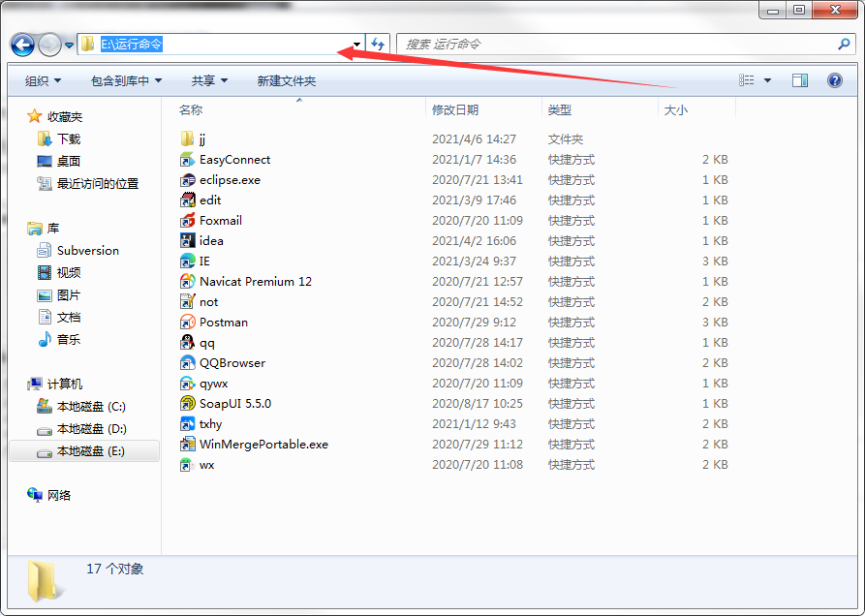Image resolution: width=865 pixels, height=616 pixels.
Task: Select the QQBrowser shortcut icon
Action: [x=188, y=363]
